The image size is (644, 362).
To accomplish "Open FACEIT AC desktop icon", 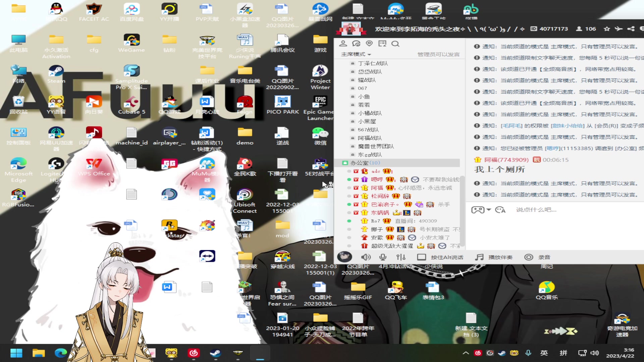I will click(x=94, y=12).
